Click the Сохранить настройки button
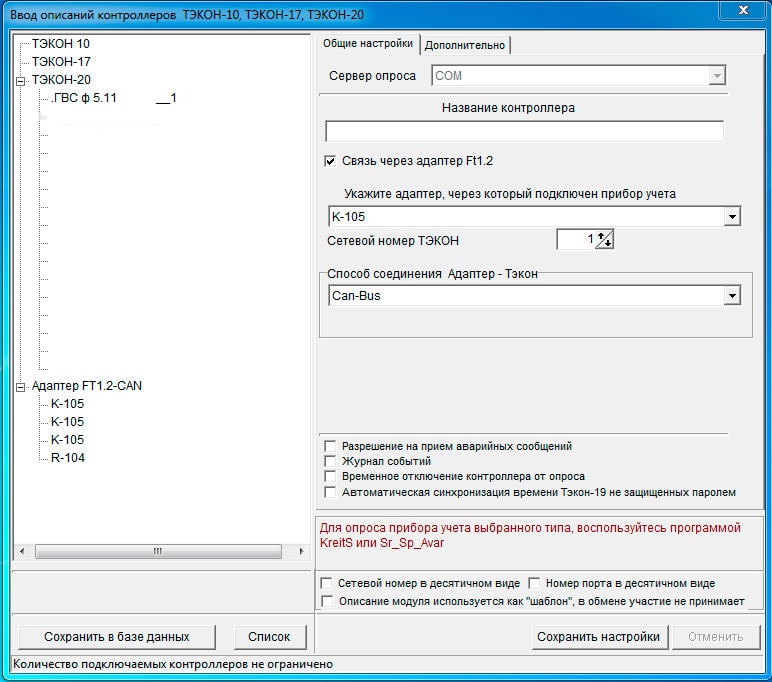This screenshot has height=682, width=772. 598,637
